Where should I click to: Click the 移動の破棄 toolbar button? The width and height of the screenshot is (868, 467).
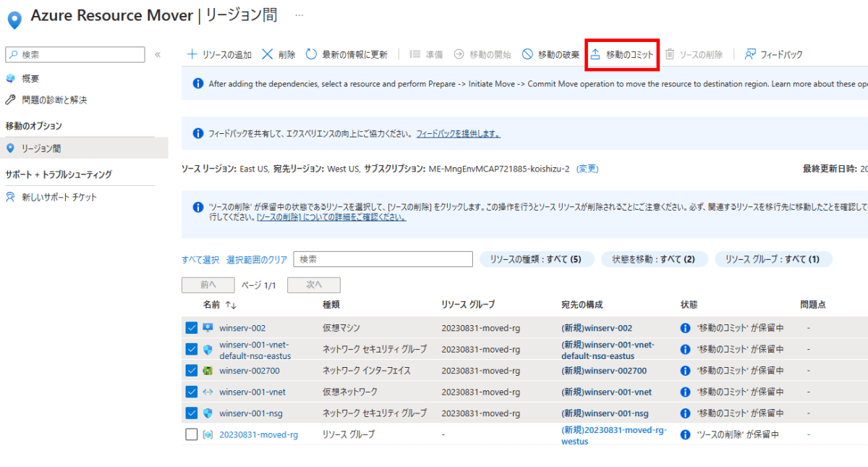(x=550, y=54)
